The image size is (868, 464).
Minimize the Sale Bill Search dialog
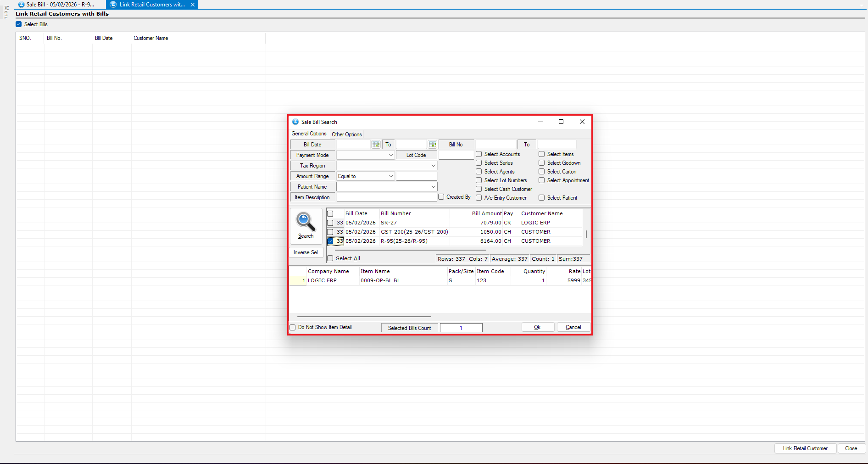(x=540, y=122)
